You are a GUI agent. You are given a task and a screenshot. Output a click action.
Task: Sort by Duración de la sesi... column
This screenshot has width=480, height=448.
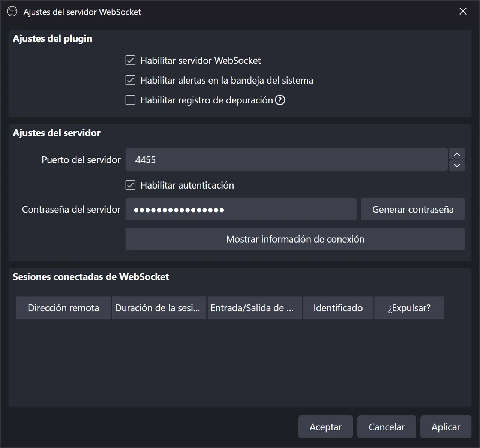[159, 308]
